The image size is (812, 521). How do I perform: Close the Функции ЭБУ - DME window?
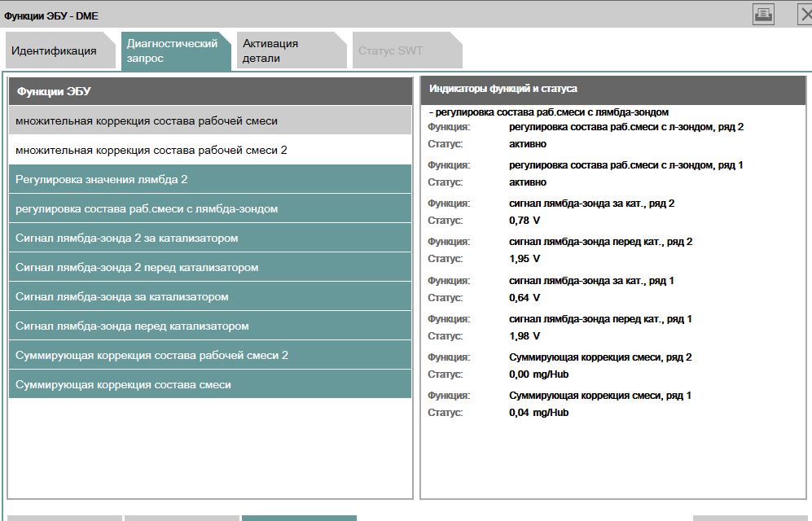(x=805, y=15)
